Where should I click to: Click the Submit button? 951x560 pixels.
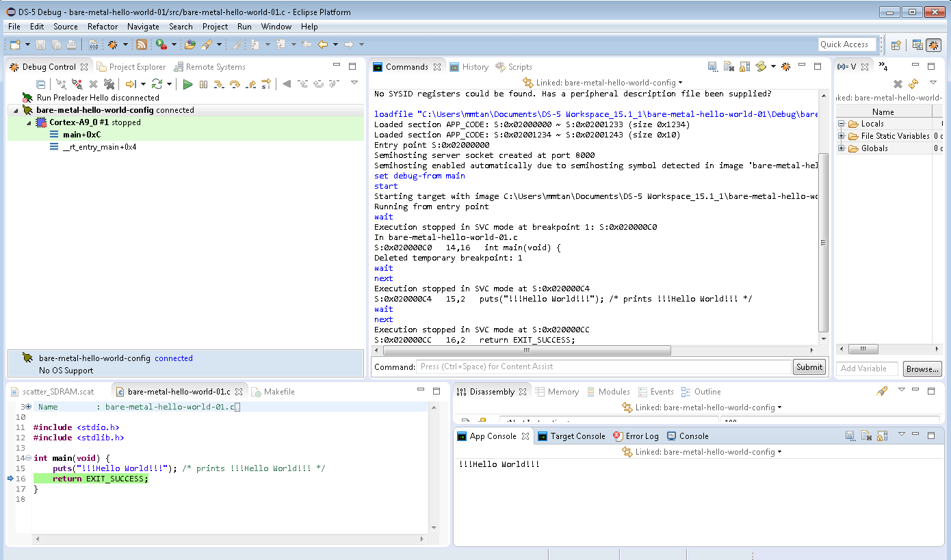(x=809, y=367)
